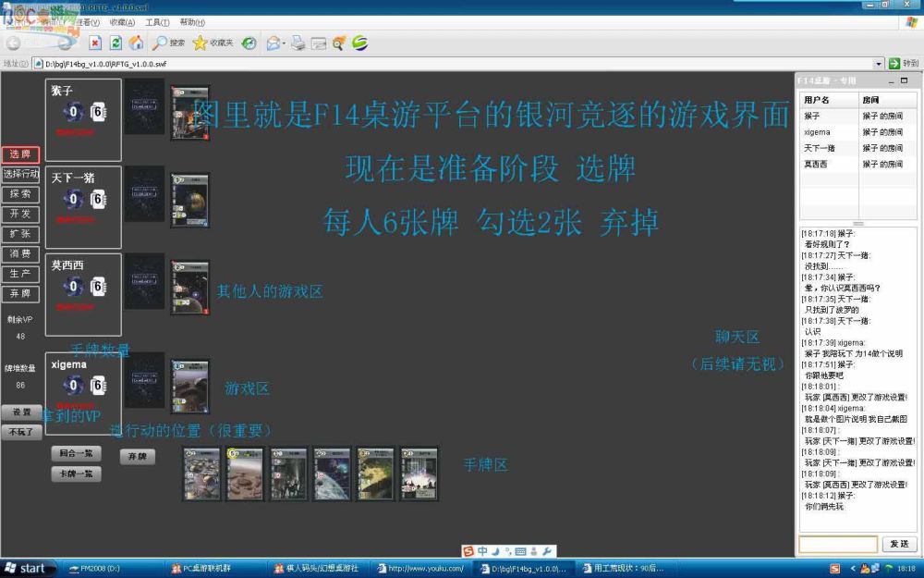Click 莫西西's face-up tableau card
Image resolution: width=924 pixels, height=578 pixels.
[189, 288]
